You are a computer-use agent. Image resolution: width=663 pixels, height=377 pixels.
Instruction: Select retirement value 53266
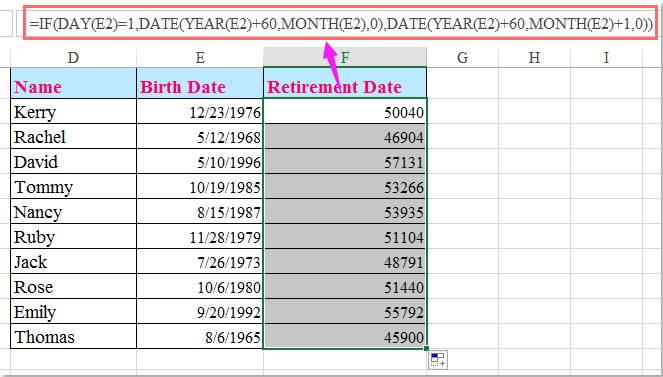point(345,186)
